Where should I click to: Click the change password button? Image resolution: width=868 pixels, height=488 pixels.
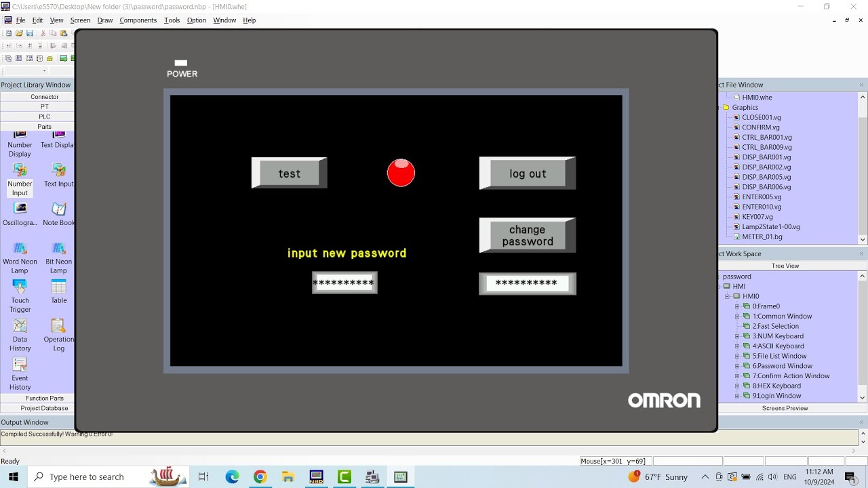coord(528,235)
